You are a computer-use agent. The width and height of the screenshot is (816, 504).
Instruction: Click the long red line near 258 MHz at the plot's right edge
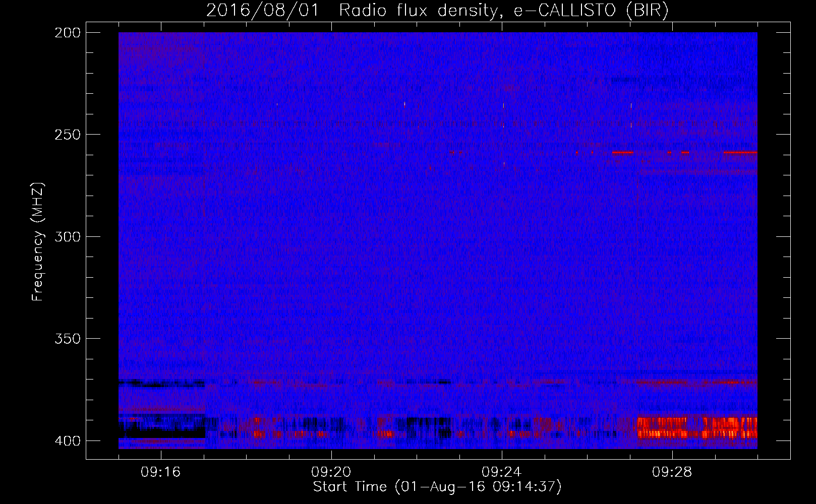(740, 152)
